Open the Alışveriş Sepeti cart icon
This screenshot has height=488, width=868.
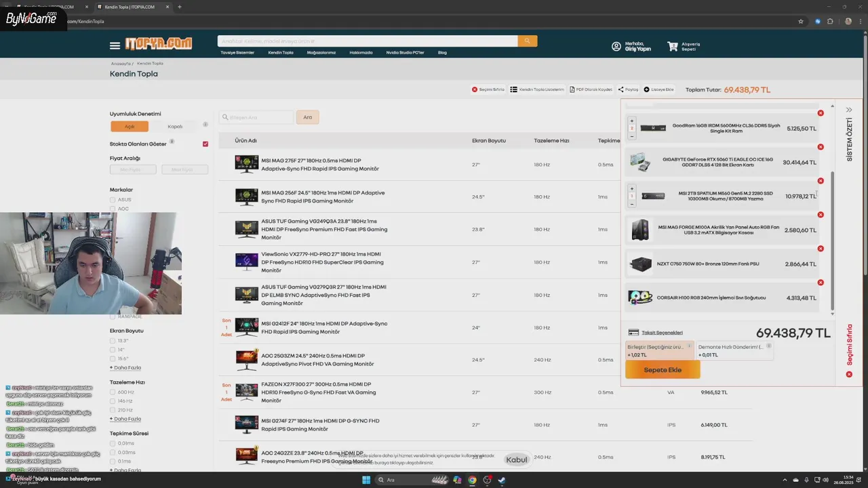click(673, 46)
